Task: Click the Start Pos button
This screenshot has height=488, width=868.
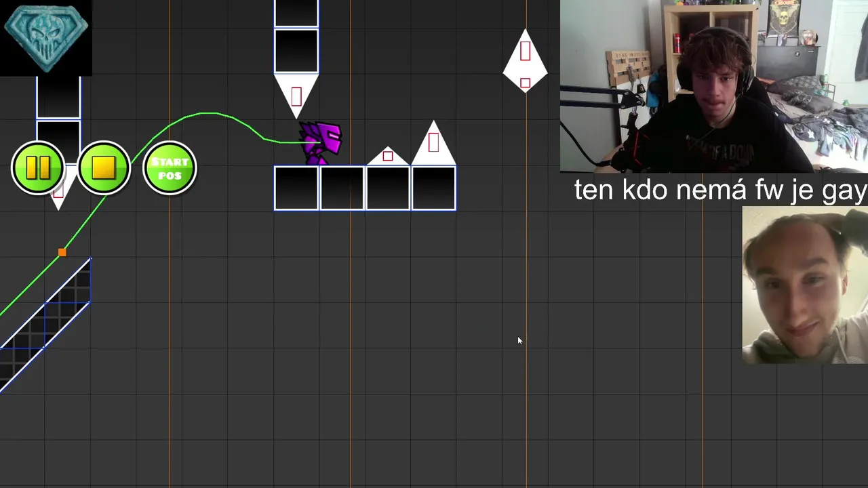Action: coord(170,168)
